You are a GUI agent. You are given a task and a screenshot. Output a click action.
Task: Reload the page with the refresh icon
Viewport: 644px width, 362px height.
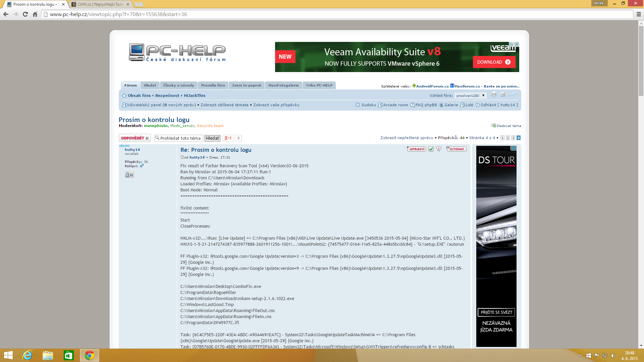[x=25, y=14]
